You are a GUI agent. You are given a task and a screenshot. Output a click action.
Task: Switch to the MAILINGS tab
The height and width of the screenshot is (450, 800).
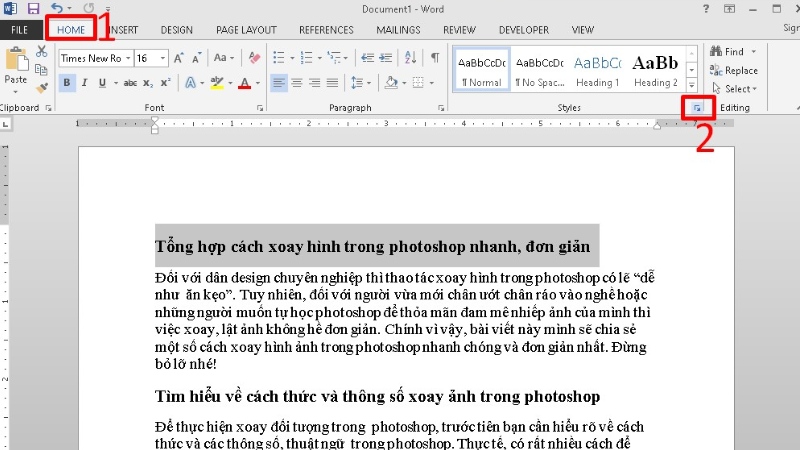click(398, 30)
